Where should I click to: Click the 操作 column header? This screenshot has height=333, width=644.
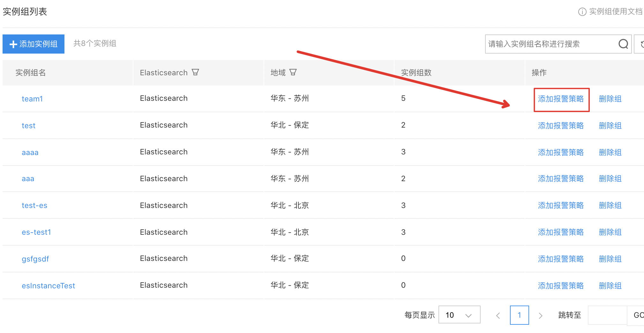coord(539,73)
